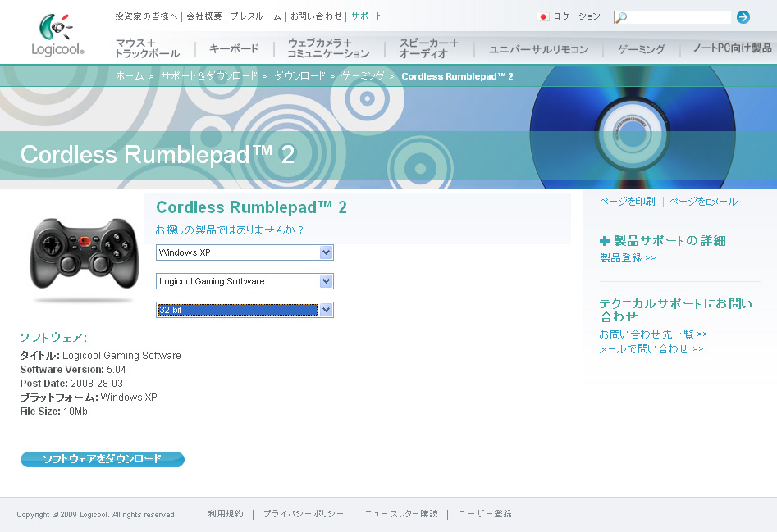
Task: Click the ユーザー登録 footer link
Action: point(485,514)
